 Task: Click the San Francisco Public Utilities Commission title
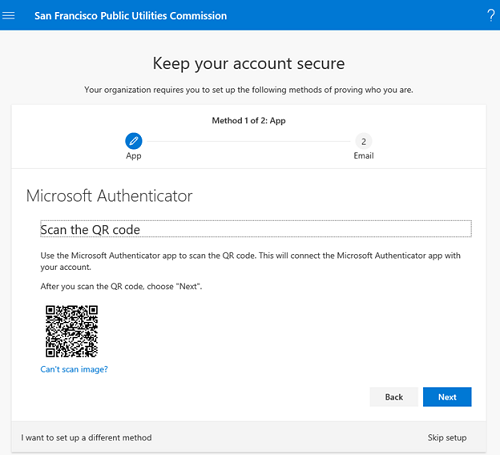tap(131, 16)
